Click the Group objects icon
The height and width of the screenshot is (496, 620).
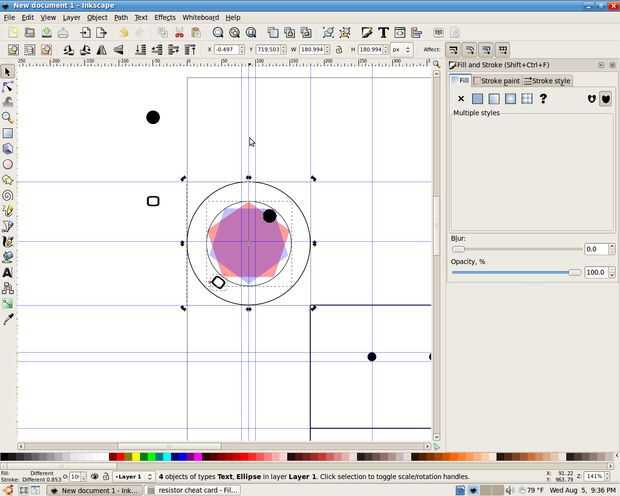(328, 33)
